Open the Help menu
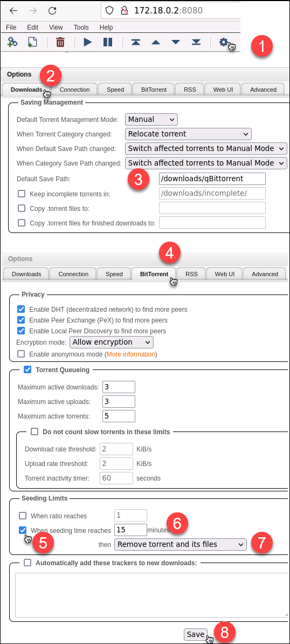 click(106, 28)
